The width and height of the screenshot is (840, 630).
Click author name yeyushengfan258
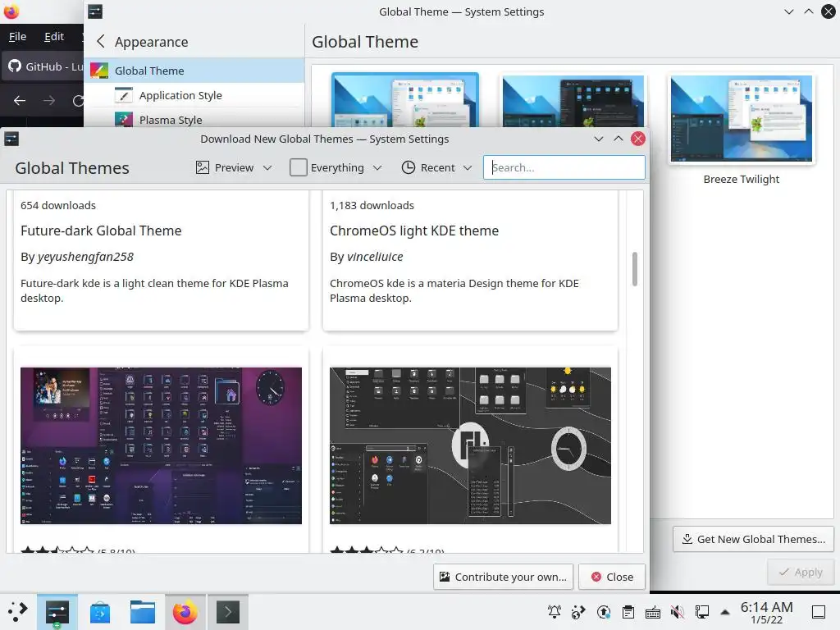[85, 257]
